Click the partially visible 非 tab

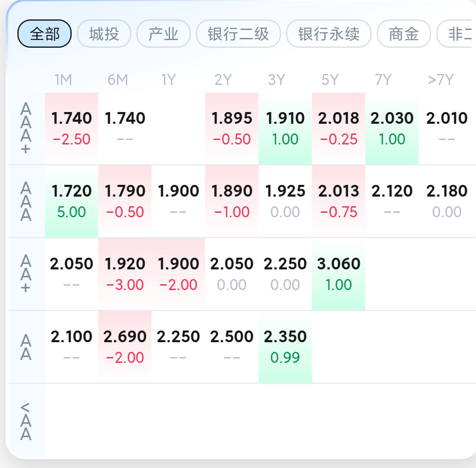pos(456,34)
